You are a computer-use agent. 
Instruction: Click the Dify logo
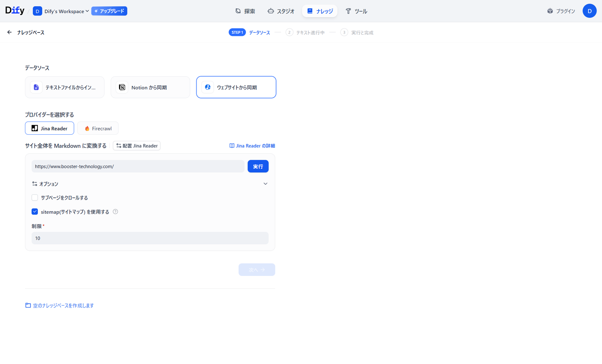(x=15, y=11)
